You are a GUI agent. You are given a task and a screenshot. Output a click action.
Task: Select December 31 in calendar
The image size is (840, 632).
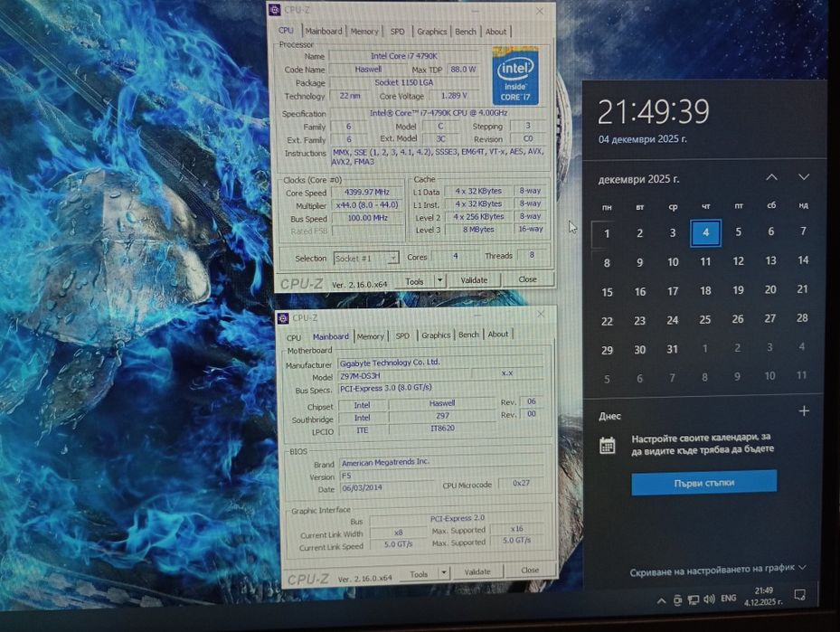[x=673, y=349]
